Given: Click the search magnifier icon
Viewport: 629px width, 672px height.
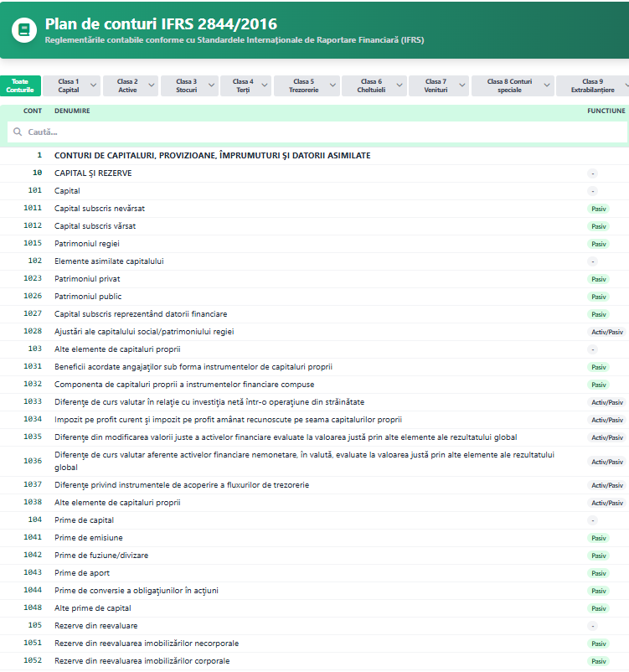Looking at the screenshot, I should point(18,132).
